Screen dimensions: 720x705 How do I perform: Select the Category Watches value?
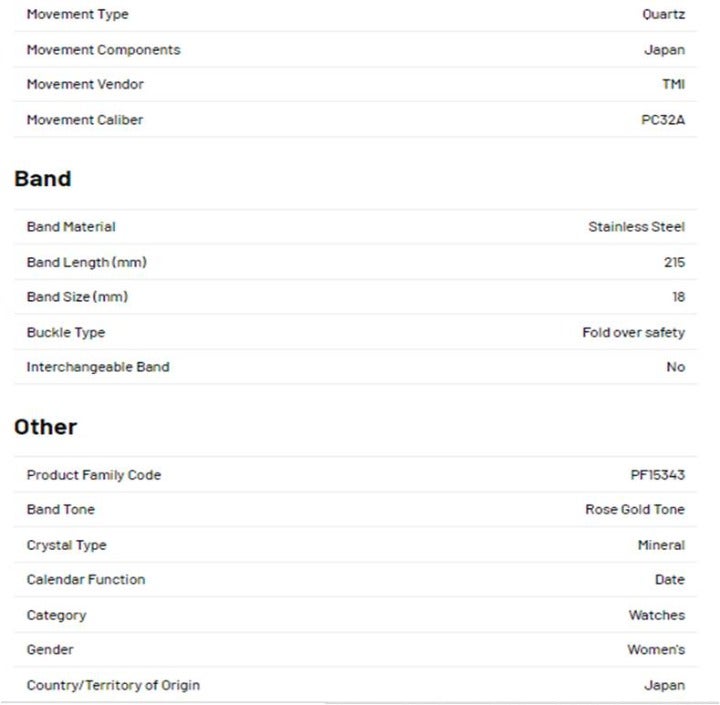(657, 615)
